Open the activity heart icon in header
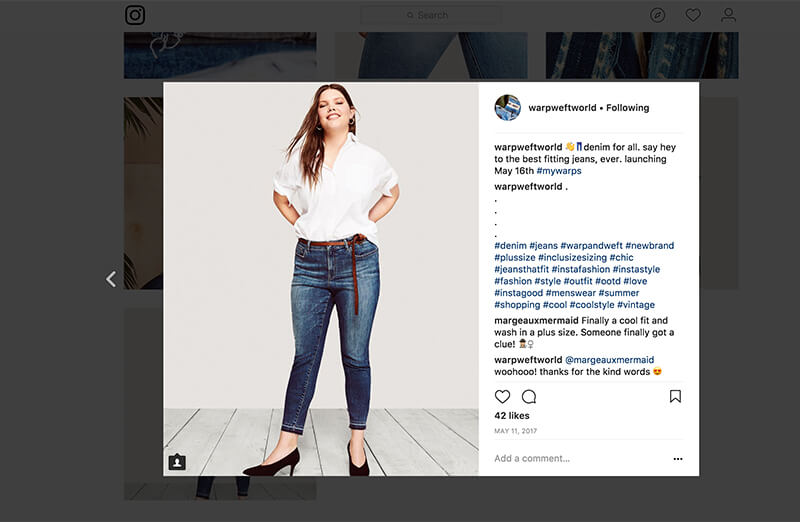 693,15
